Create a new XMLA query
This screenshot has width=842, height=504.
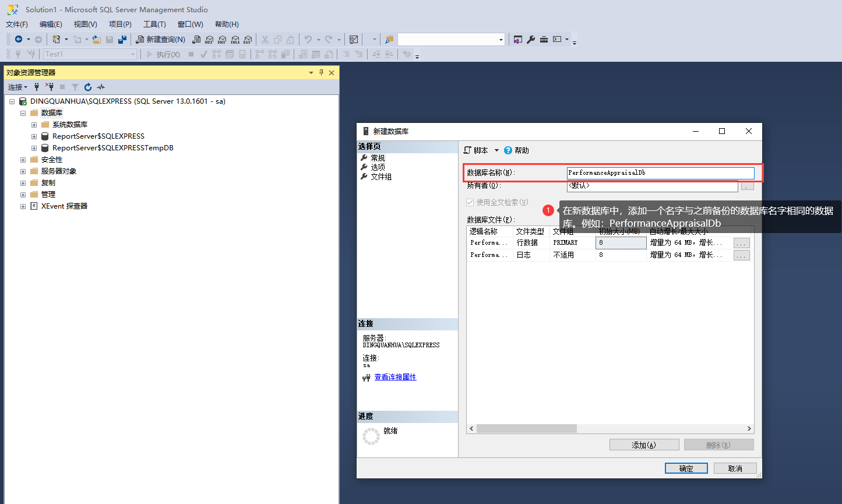(x=235, y=40)
